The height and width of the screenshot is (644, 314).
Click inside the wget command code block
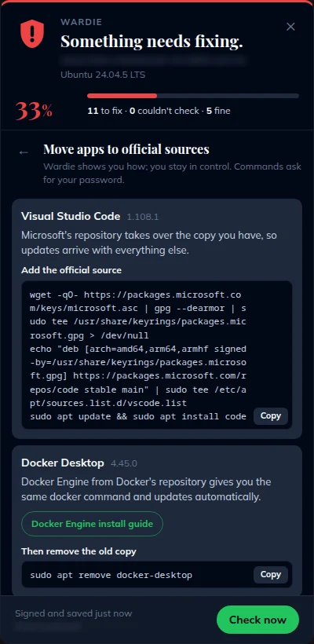[x=157, y=355]
